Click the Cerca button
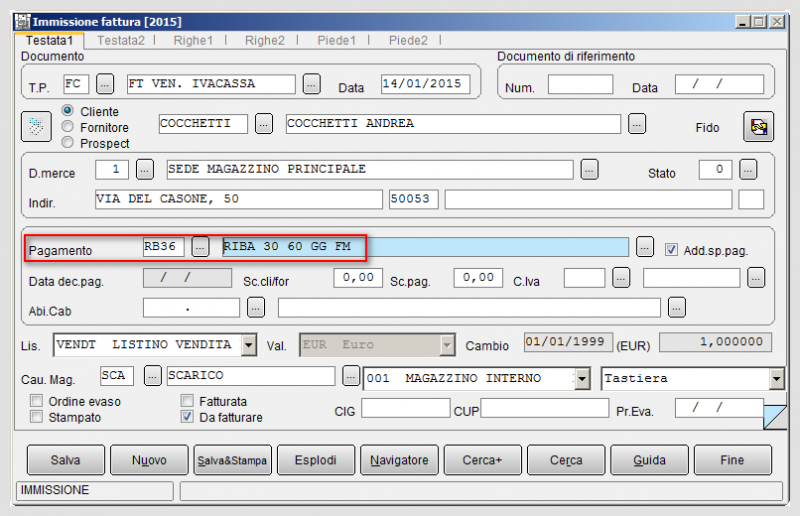Viewport: 800px width, 516px height. (x=566, y=460)
